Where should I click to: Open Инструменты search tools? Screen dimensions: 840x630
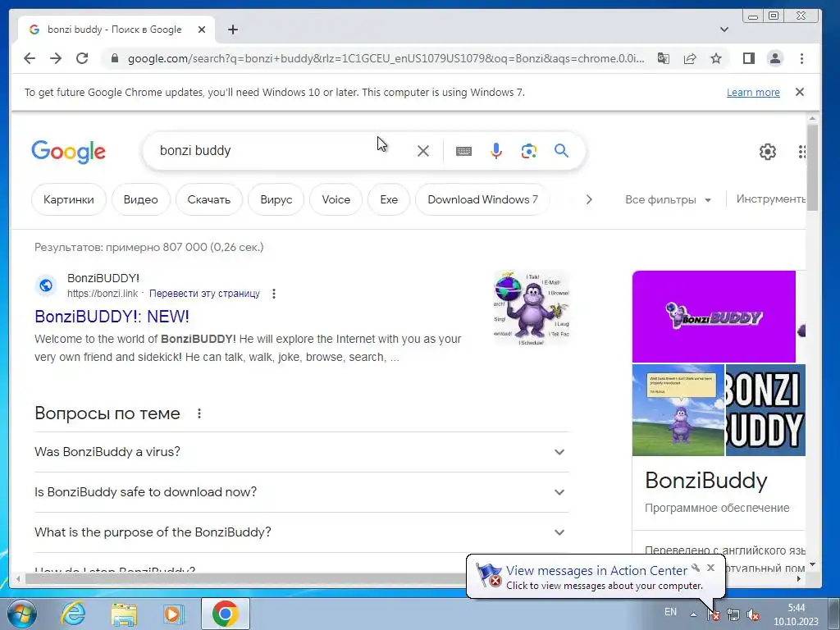[x=771, y=199]
